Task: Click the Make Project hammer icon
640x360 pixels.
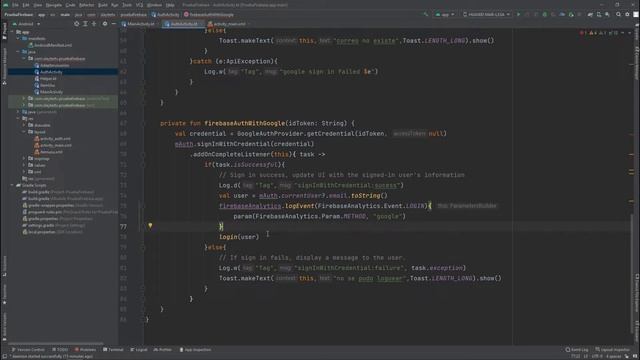Action: pos(426,14)
